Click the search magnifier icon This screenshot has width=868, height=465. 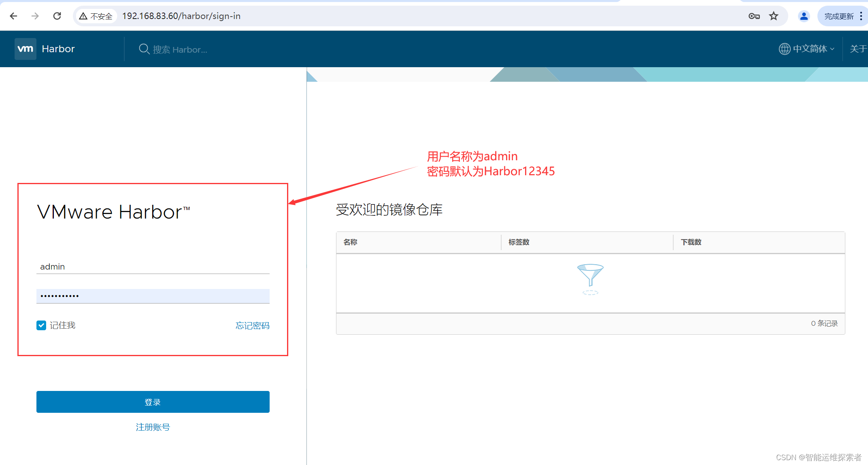click(144, 49)
